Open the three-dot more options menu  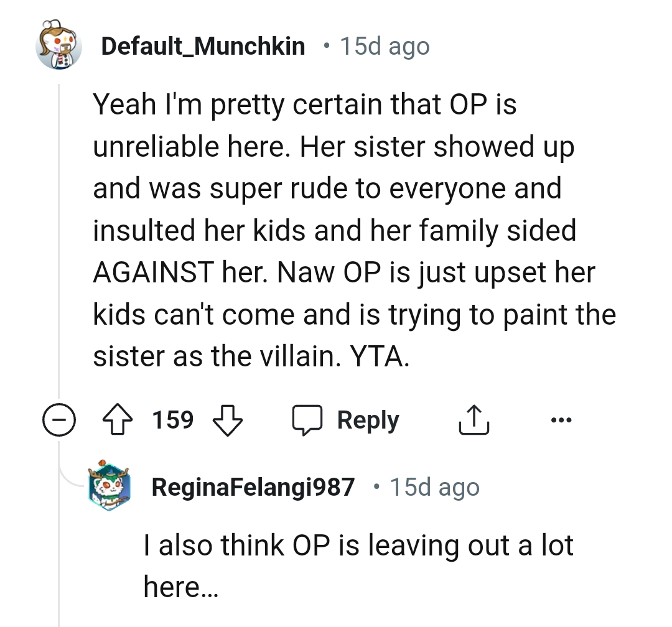pyautogui.click(x=561, y=420)
